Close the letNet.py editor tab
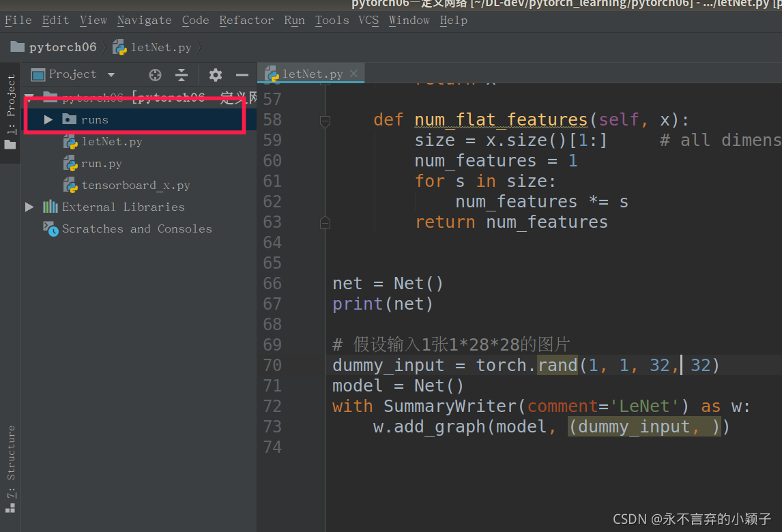 pos(353,73)
